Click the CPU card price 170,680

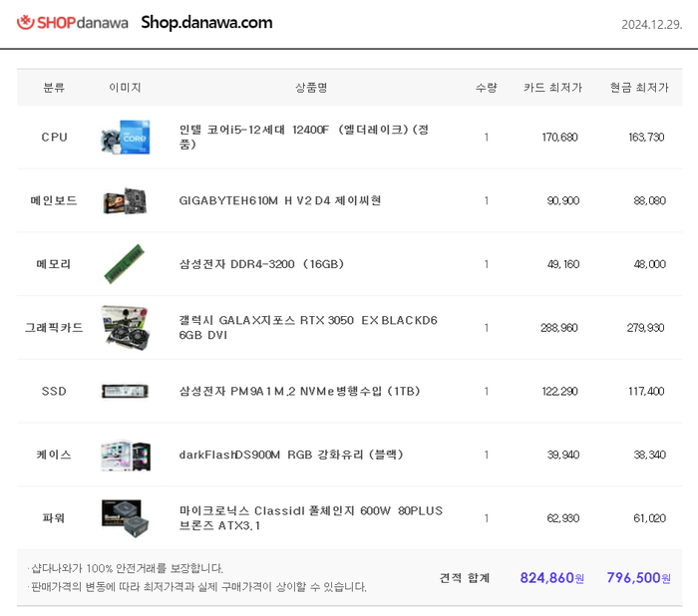tap(559, 138)
